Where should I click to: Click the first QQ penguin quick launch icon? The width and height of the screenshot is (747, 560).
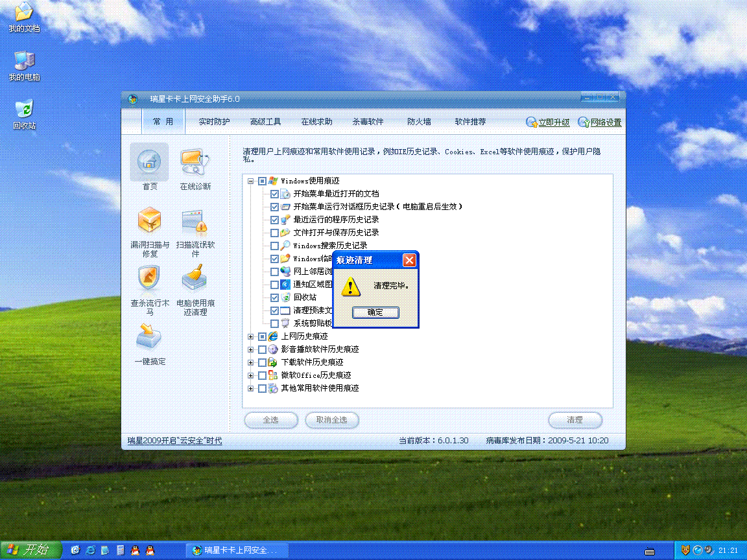136,550
